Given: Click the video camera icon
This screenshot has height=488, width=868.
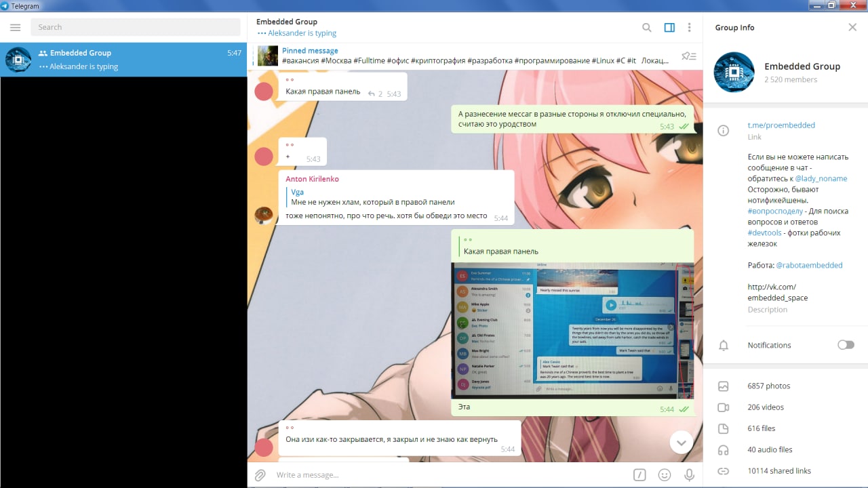Looking at the screenshot, I should 724,407.
